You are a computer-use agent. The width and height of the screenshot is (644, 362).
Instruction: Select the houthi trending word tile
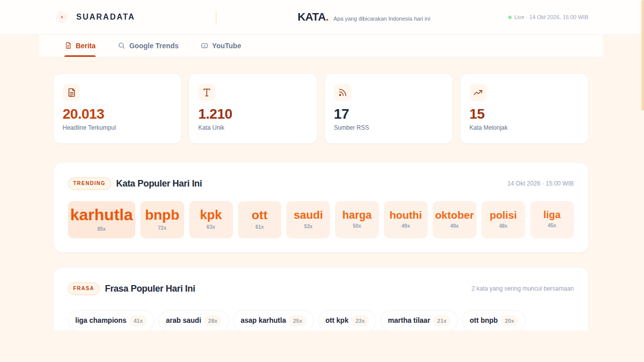406,220
